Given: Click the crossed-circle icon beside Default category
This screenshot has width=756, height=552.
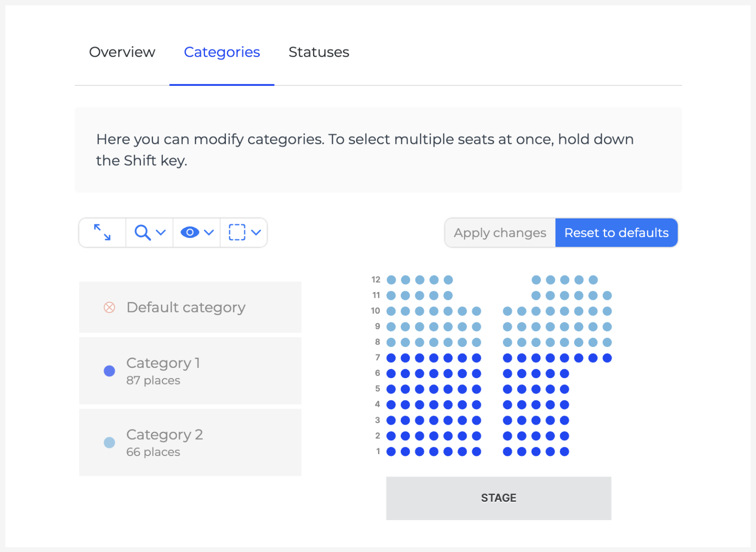Looking at the screenshot, I should pyautogui.click(x=109, y=307).
